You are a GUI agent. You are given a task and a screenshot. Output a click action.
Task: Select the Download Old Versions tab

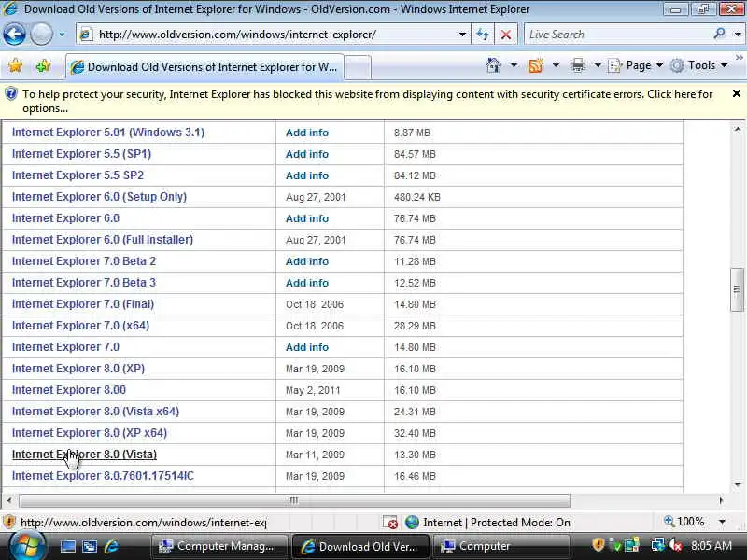pyautogui.click(x=204, y=67)
